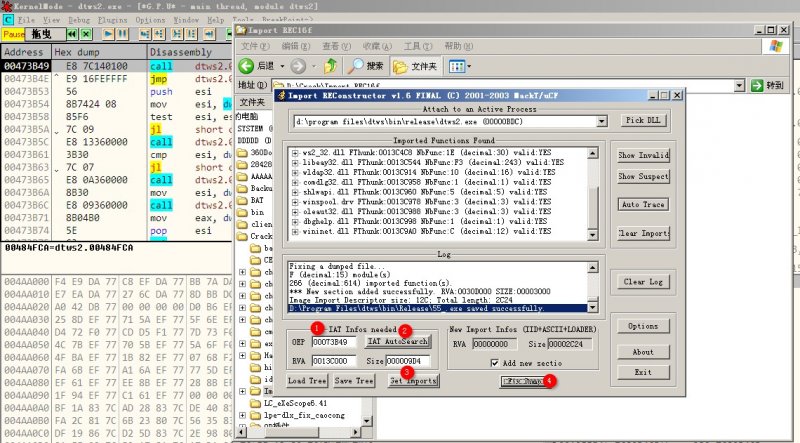800x443 pixels.
Task: Click the Auto Trace button
Action: click(x=643, y=204)
